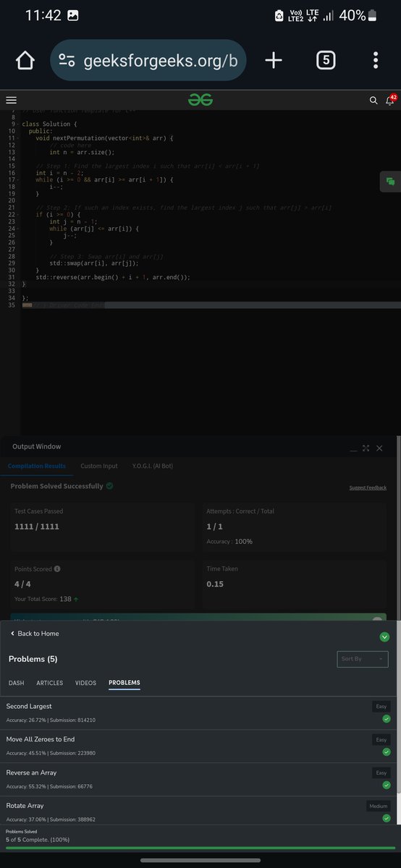Click the green check beside Problem Solved Successfully
Screen dimensions: 401x868
[109, 486]
